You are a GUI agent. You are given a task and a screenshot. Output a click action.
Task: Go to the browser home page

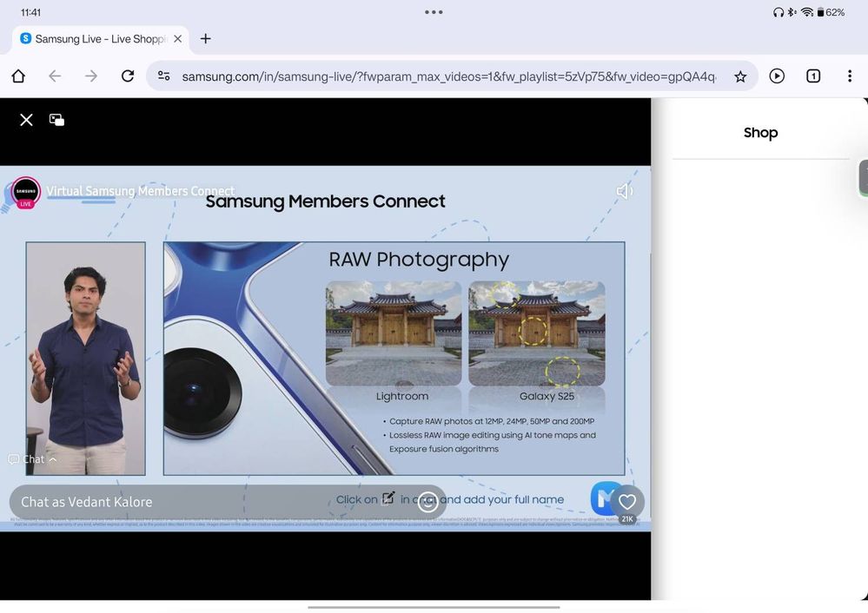(18, 76)
